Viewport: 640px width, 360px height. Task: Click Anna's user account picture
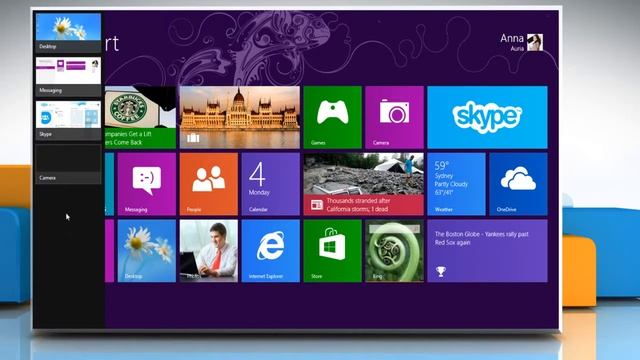535,42
